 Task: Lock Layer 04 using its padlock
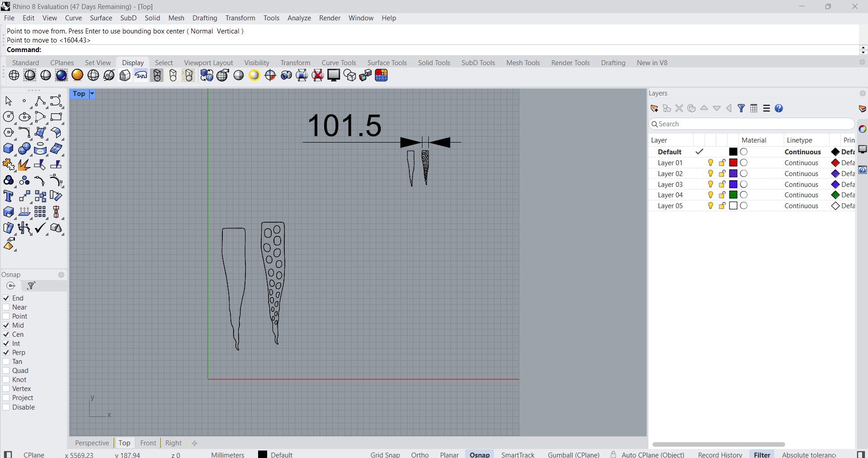[722, 195]
